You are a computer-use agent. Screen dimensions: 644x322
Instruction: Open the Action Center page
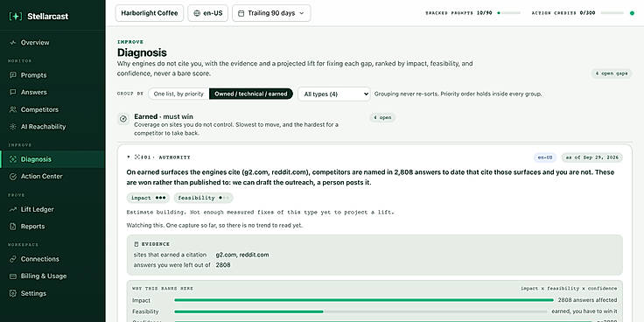click(52, 176)
